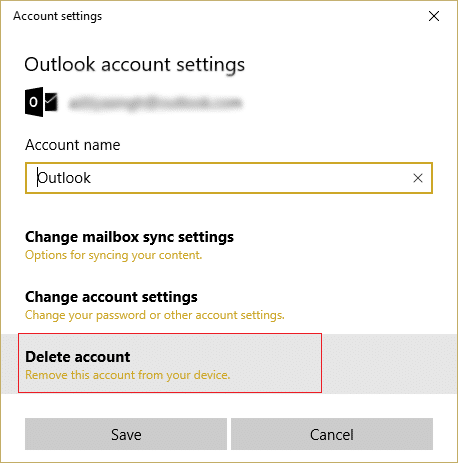The height and width of the screenshot is (463, 458).
Task: Click the 'Account name' label
Action: click(x=73, y=145)
